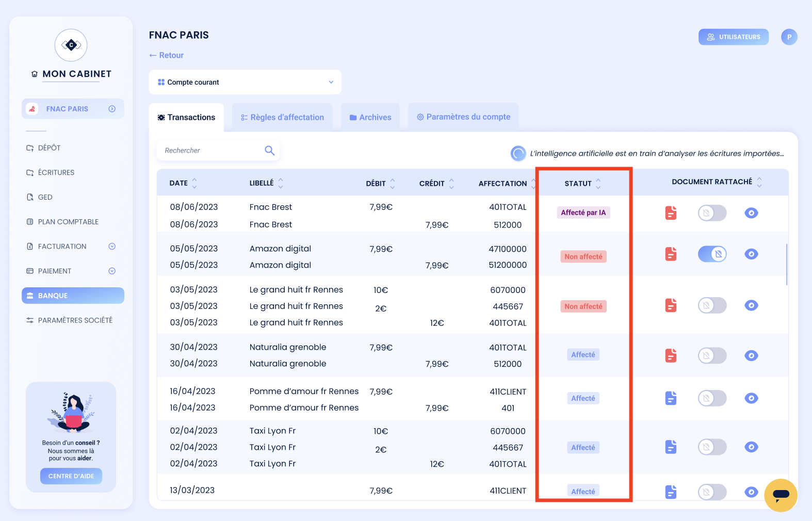Click the AI analysis loading spinner
The image size is (812, 521).
click(x=518, y=153)
